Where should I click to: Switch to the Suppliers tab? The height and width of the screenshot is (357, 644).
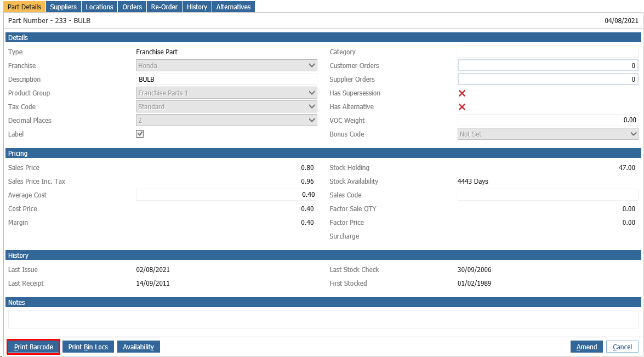click(x=63, y=7)
